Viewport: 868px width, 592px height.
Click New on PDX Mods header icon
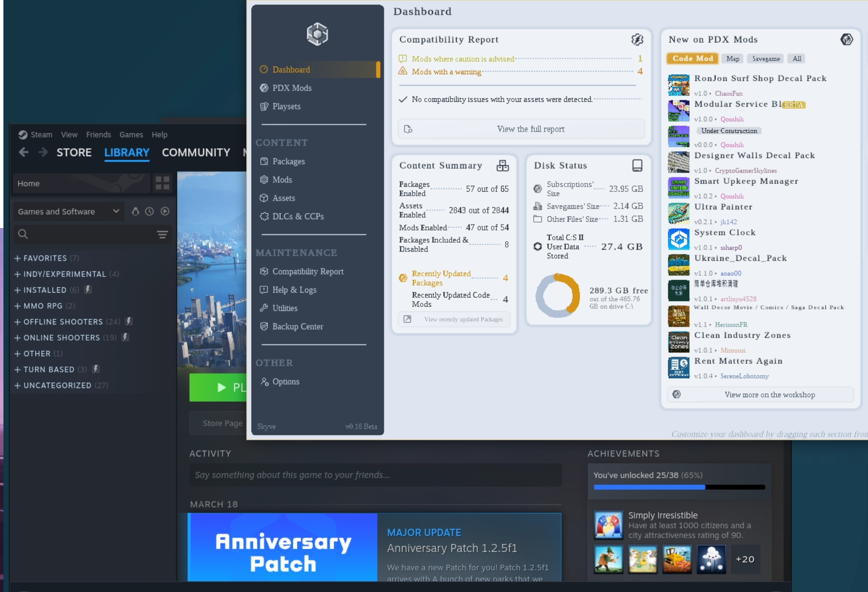pyautogui.click(x=846, y=40)
